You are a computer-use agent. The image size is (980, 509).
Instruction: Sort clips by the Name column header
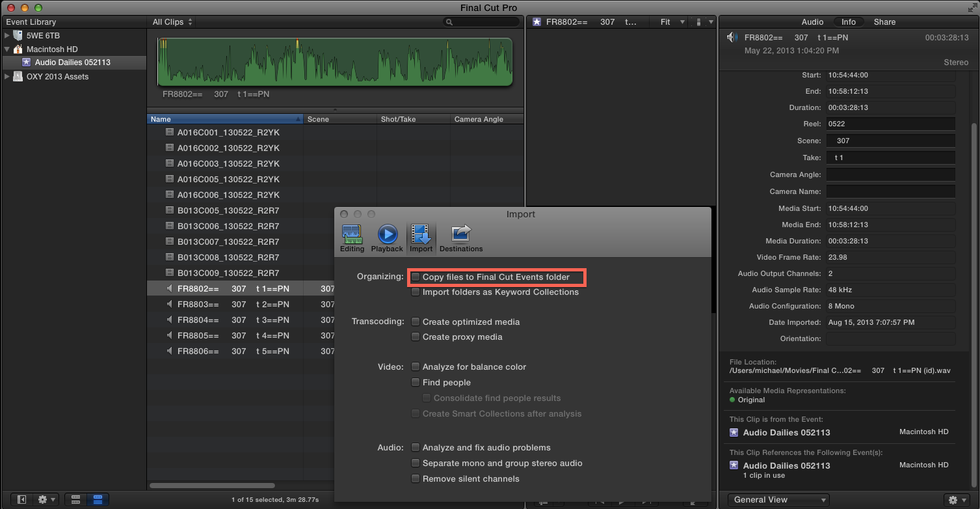[225, 119]
